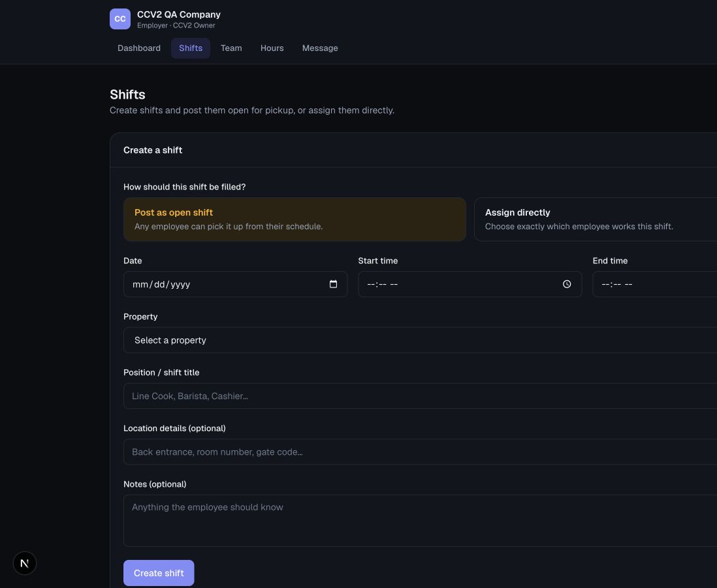Open the date picker calendar icon
The image size is (717, 588).
(333, 284)
